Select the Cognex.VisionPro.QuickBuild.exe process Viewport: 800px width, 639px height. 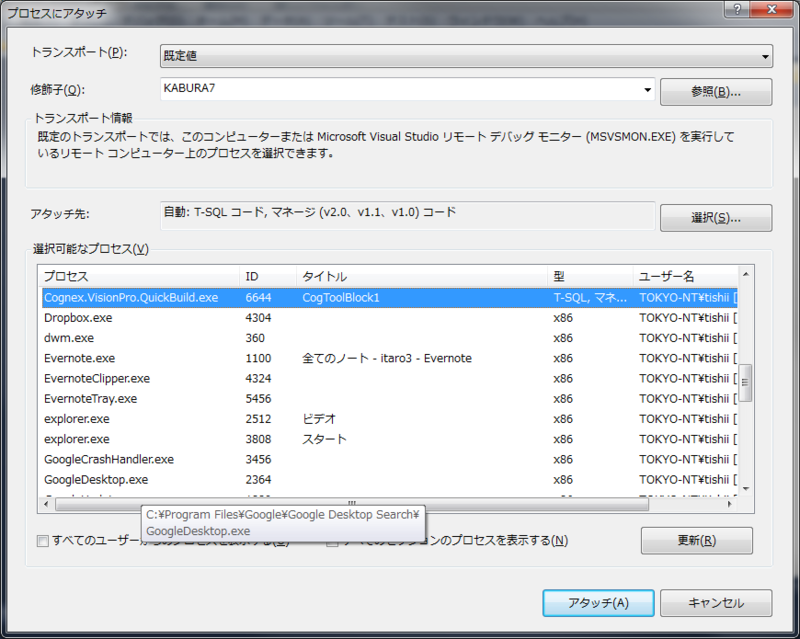(200, 297)
